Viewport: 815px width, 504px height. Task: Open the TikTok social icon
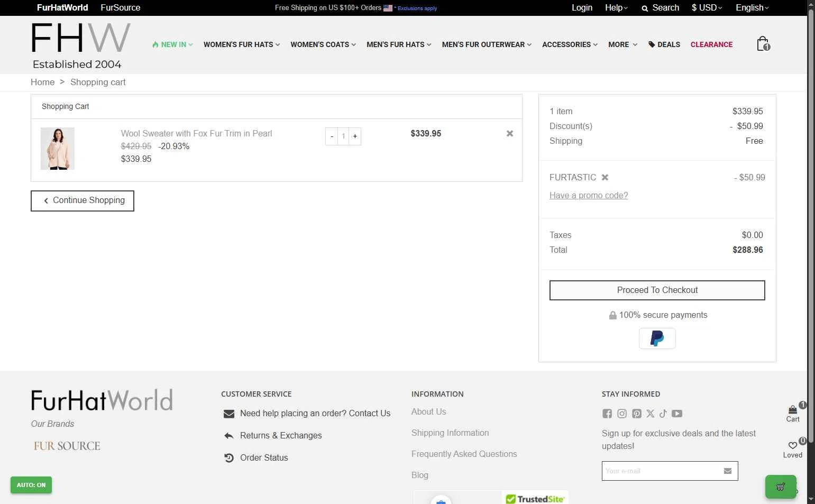pos(663,414)
